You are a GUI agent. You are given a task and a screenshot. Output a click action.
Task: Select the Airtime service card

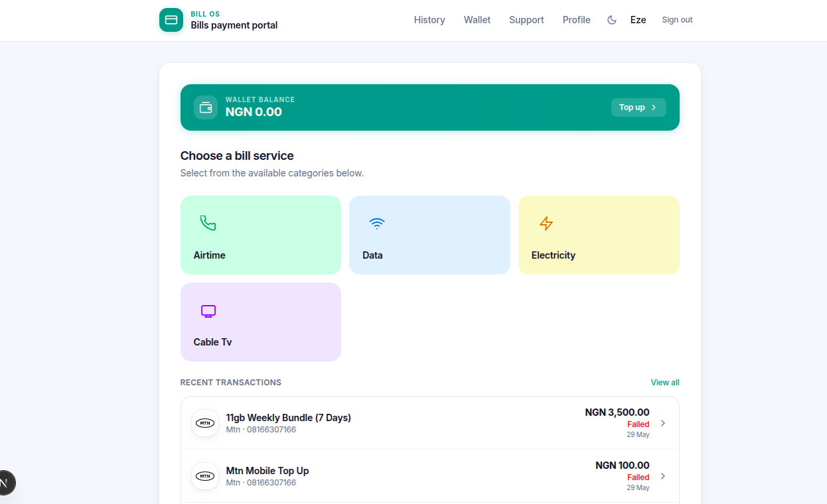tap(261, 235)
